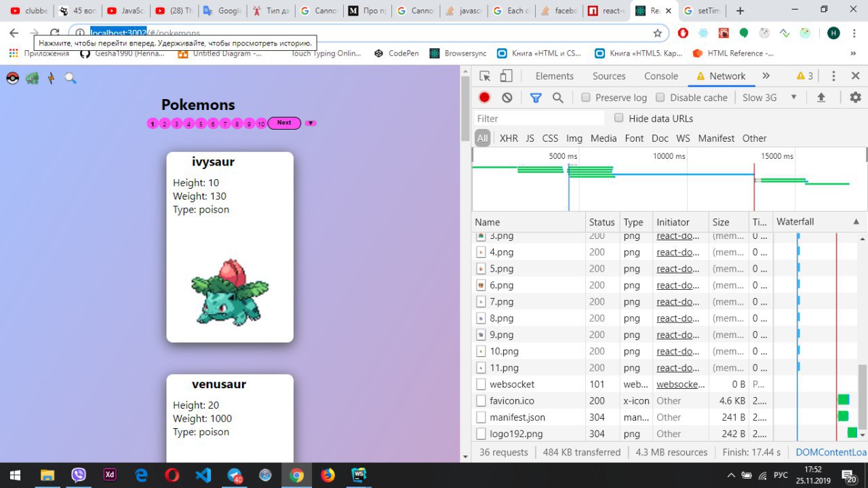Click the lightning bolt icon in the page header

pyautogui.click(x=51, y=78)
